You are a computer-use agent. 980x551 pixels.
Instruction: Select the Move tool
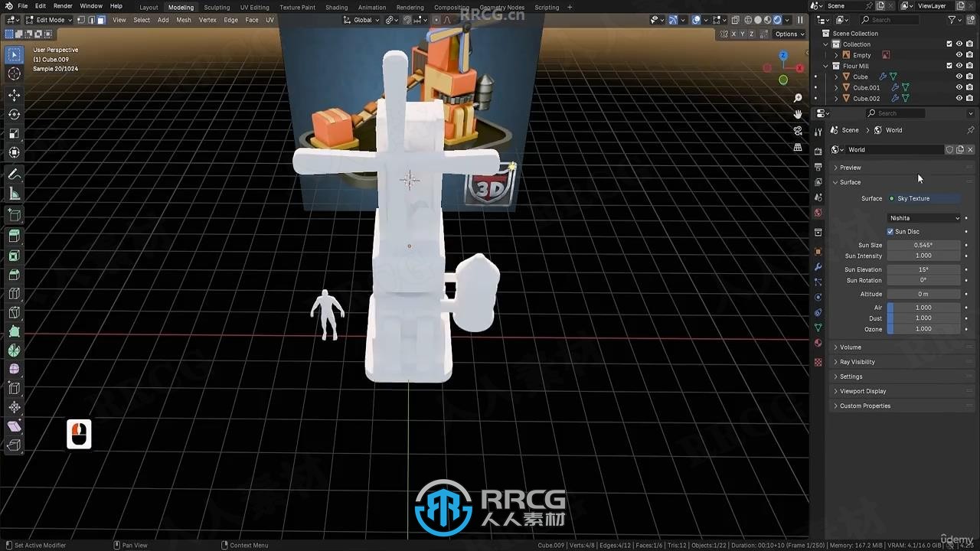pyautogui.click(x=15, y=95)
